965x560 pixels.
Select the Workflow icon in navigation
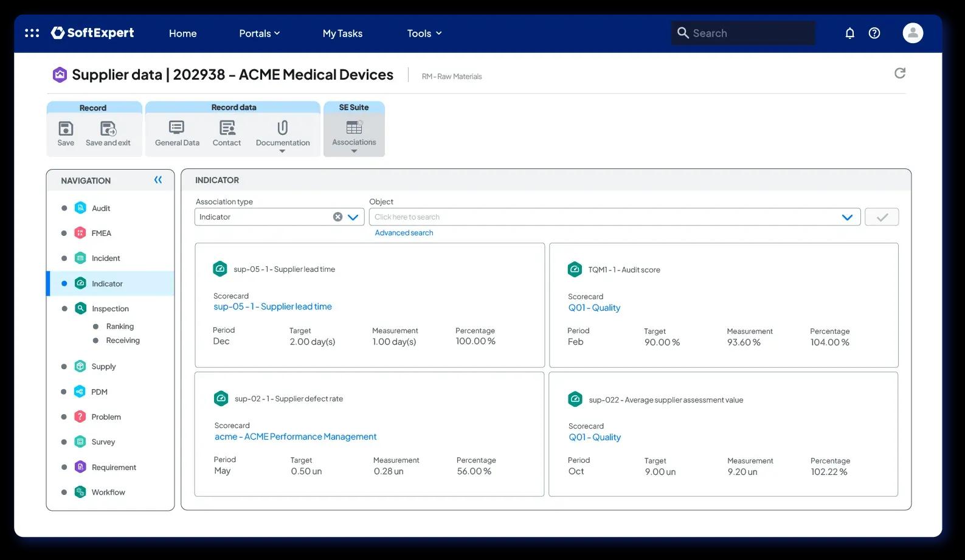pos(80,492)
